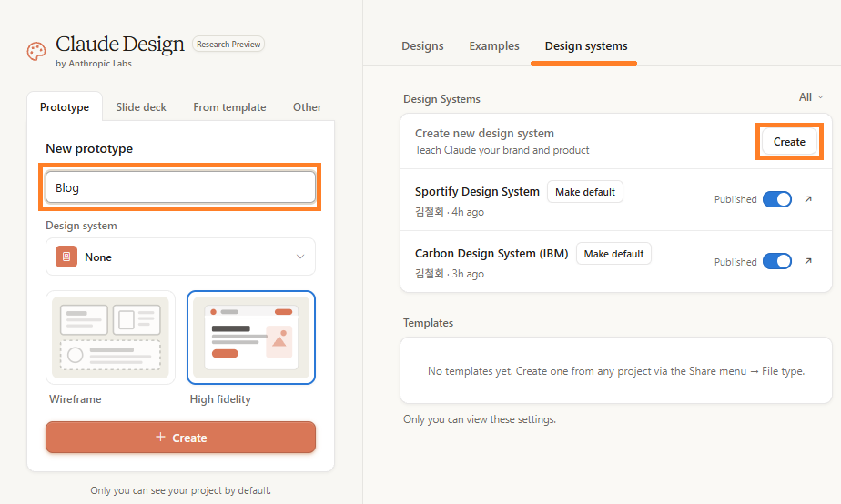Click the Wireframe label
This screenshot has height=504, width=841.
(75, 398)
